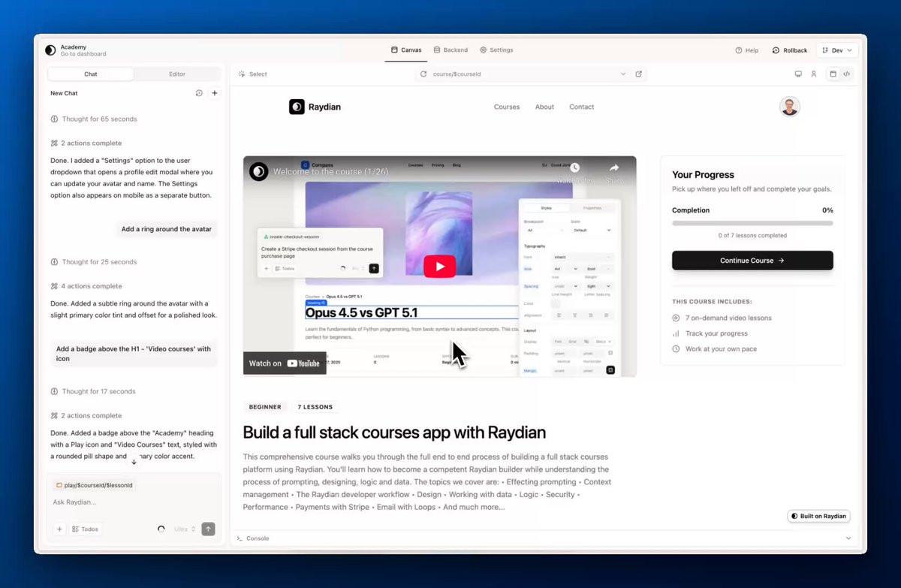This screenshot has width=901, height=588.
Task: Click Watch on YouTube button
Action: click(285, 363)
